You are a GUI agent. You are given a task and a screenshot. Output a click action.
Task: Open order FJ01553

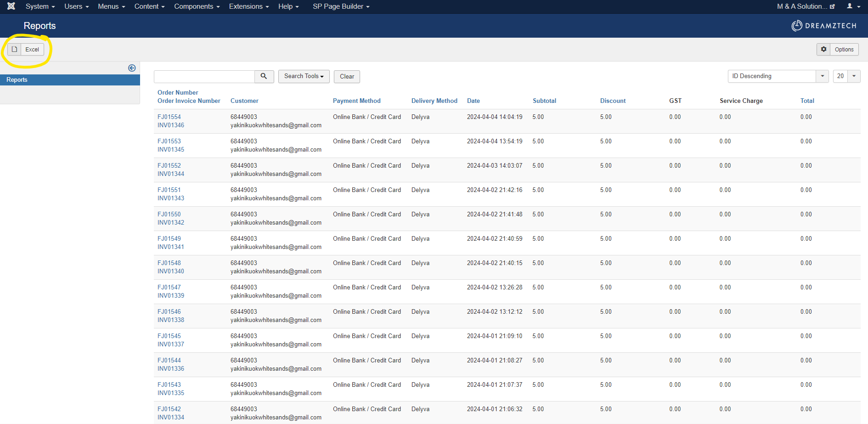point(169,141)
